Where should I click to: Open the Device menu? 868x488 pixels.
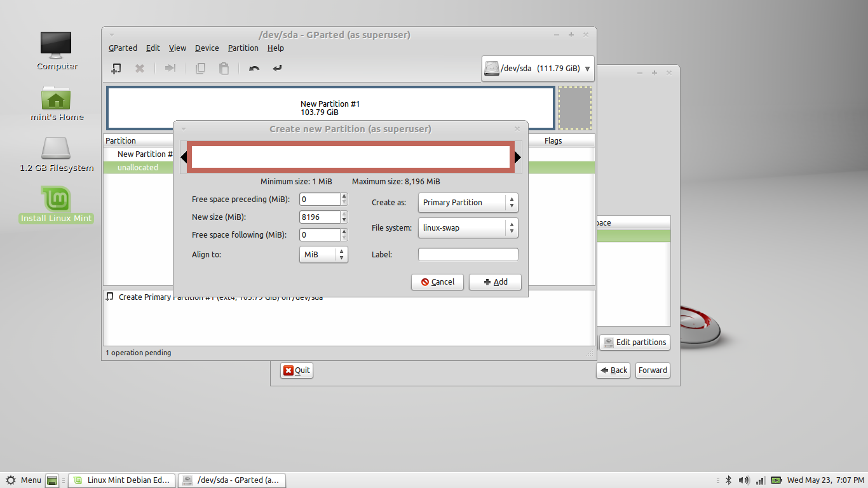207,48
